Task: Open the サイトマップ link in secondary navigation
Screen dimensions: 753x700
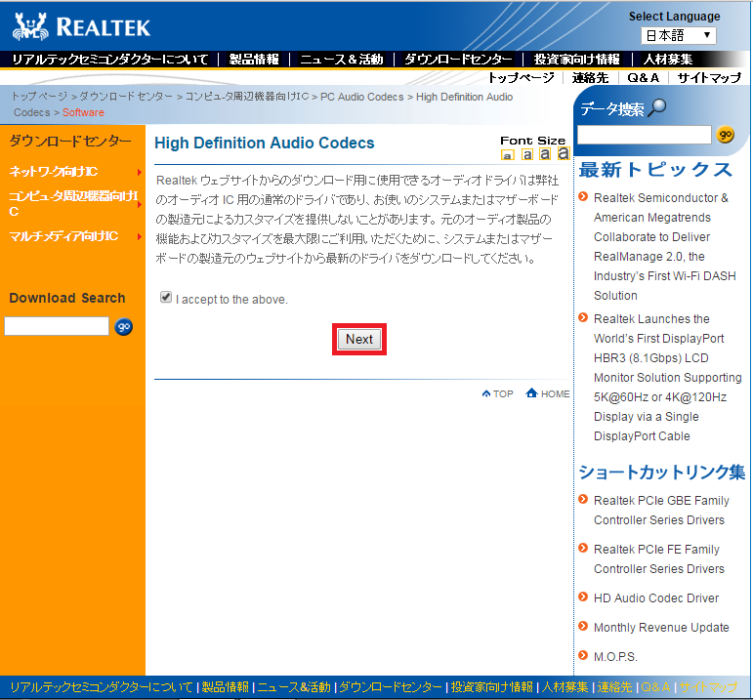Action: point(709,78)
